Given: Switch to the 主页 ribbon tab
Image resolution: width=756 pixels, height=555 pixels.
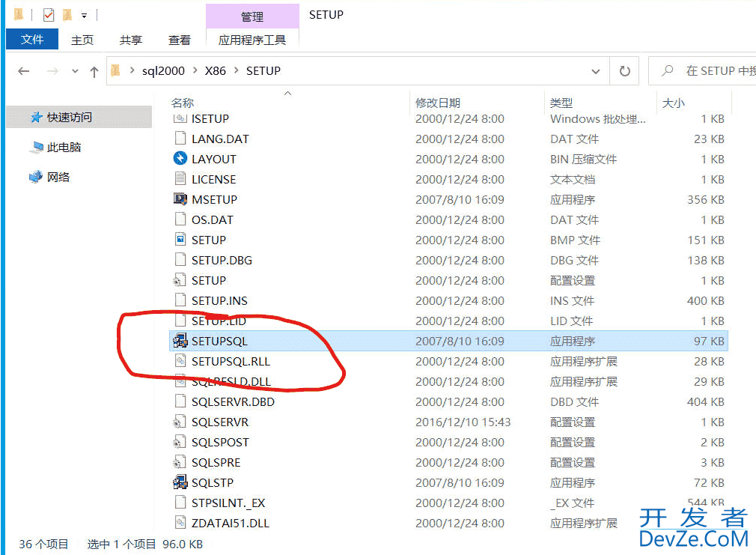Looking at the screenshot, I should pyautogui.click(x=82, y=40).
